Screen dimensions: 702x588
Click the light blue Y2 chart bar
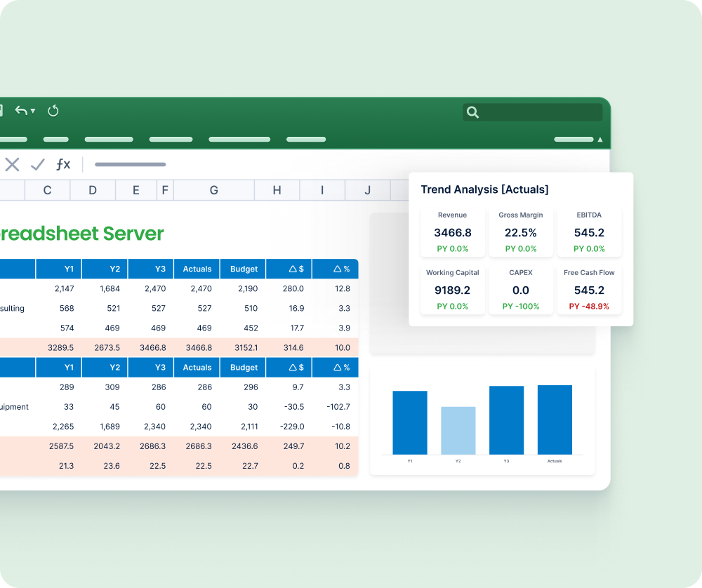click(x=458, y=431)
